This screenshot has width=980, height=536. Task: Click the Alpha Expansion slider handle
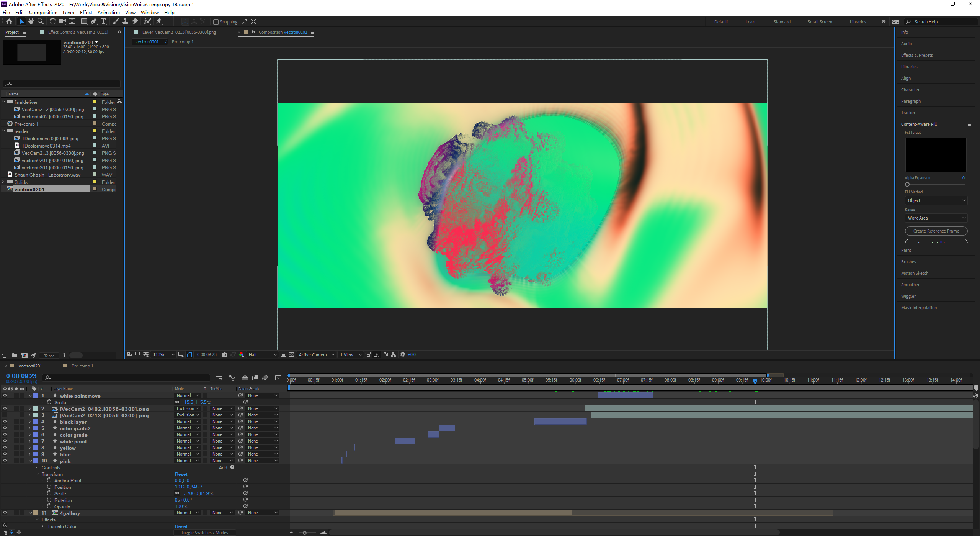907,184
